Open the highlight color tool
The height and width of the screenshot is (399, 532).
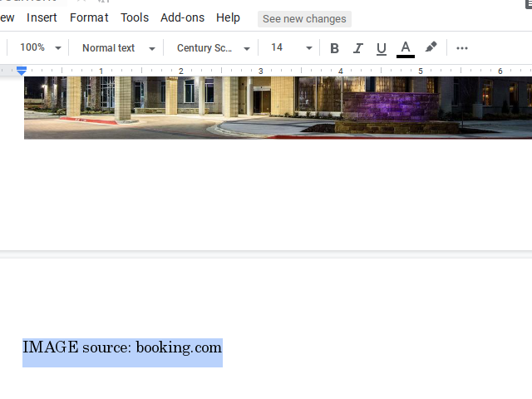click(x=431, y=47)
